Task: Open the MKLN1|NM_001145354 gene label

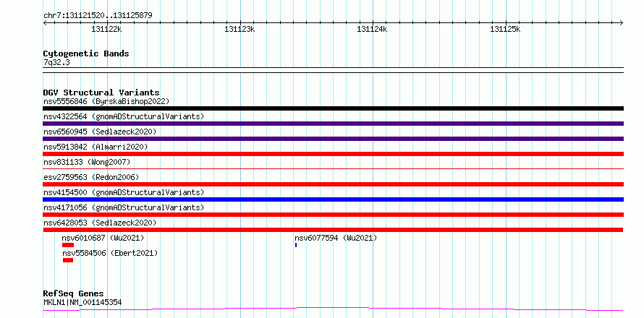Action: (82, 302)
